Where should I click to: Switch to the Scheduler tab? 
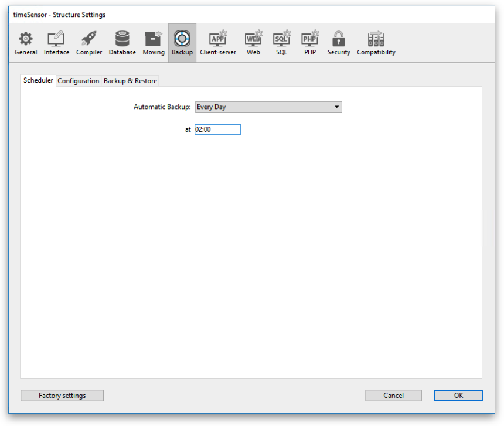[x=38, y=80]
